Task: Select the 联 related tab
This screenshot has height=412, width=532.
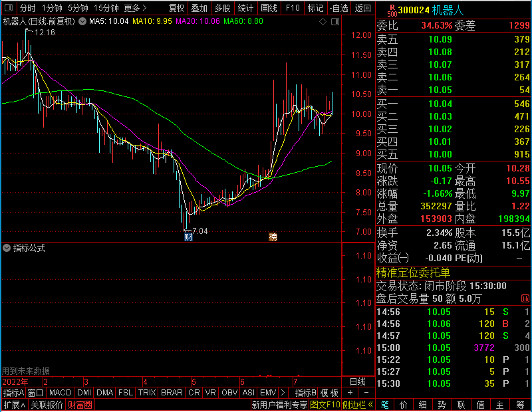Action: click(x=461, y=405)
